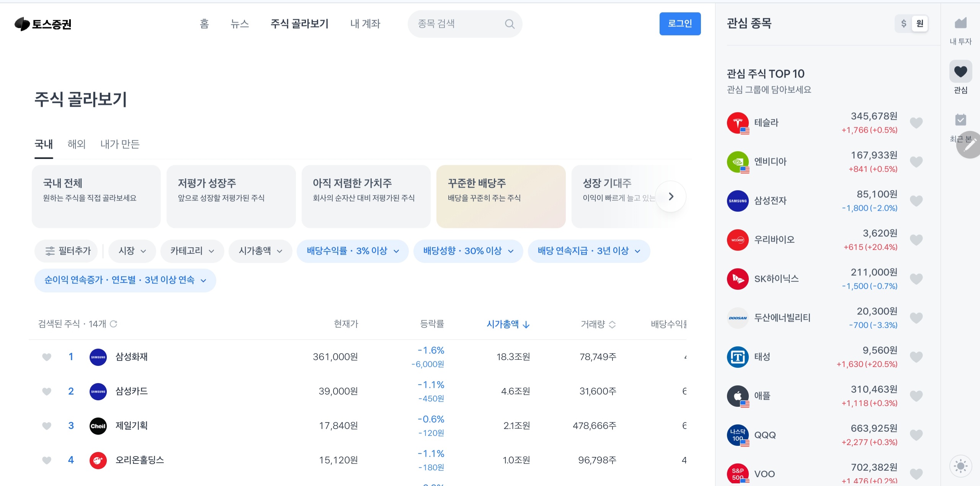The width and height of the screenshot is (980, 486).
Task: Toggle the brightness theme icon
Action: tap(960, 466)
